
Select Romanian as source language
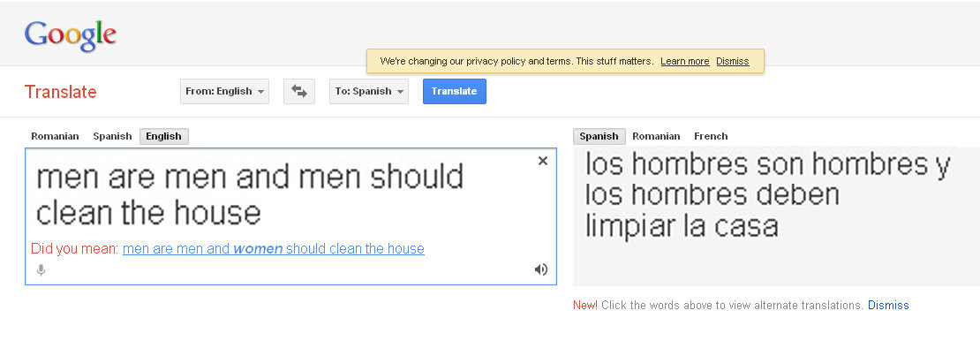tap(55, 136)
